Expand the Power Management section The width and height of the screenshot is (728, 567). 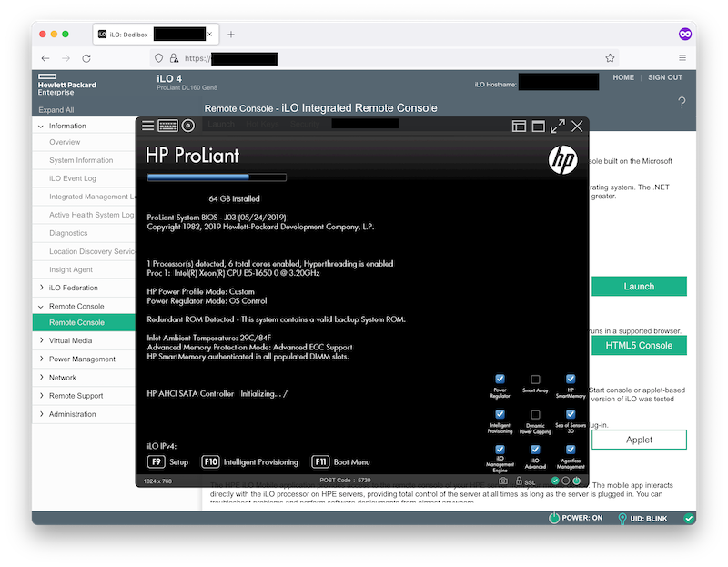(42, 359)
